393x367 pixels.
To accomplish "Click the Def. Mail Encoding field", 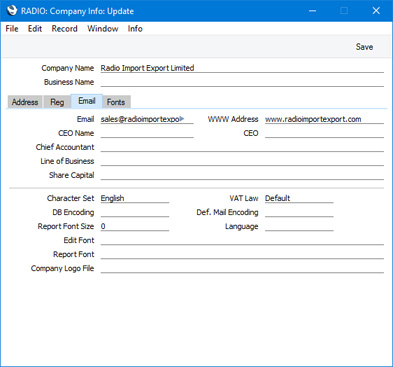I will 299,212.
